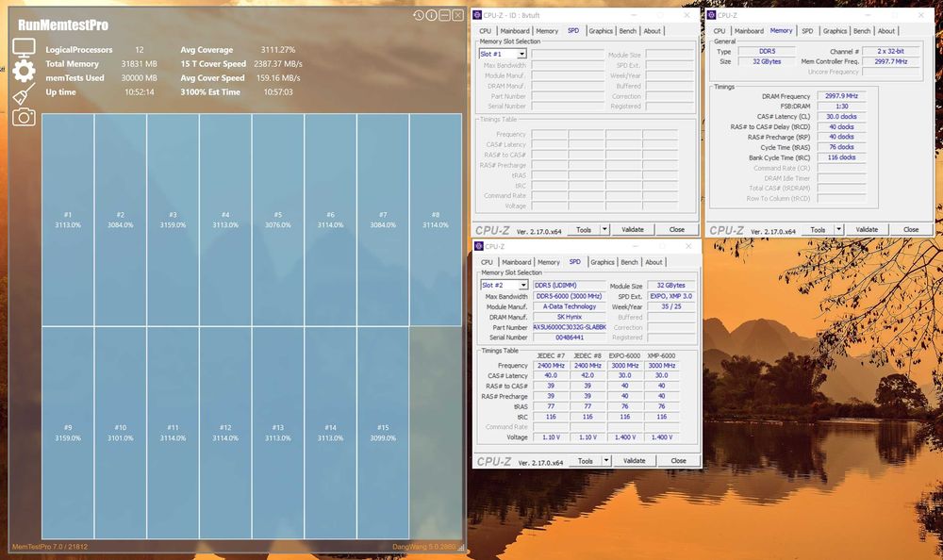Image resolution: width=943 pixels, height=560 pixels.
Task: Select memtest tile #10 showing 3101.0%
Action: tap(121, 433)
